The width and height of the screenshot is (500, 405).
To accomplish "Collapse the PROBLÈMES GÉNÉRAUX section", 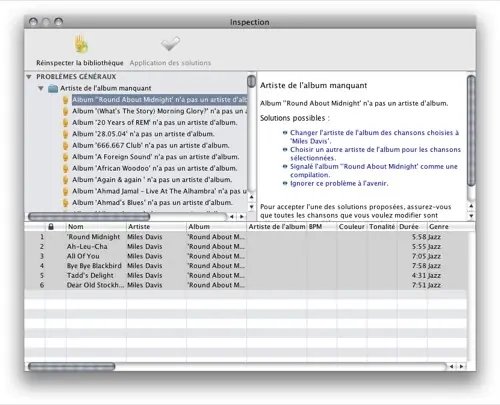I will pyautogui.click(x=29, y=77).
